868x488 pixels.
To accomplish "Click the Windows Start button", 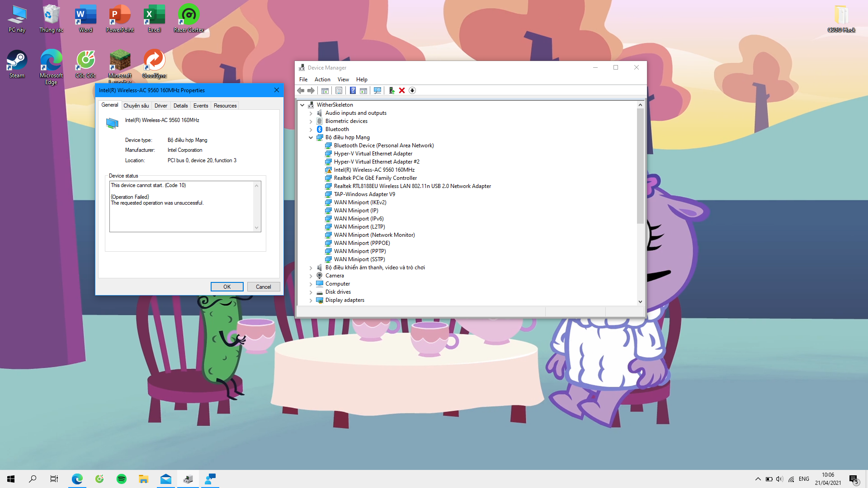I will pos(11,479).
